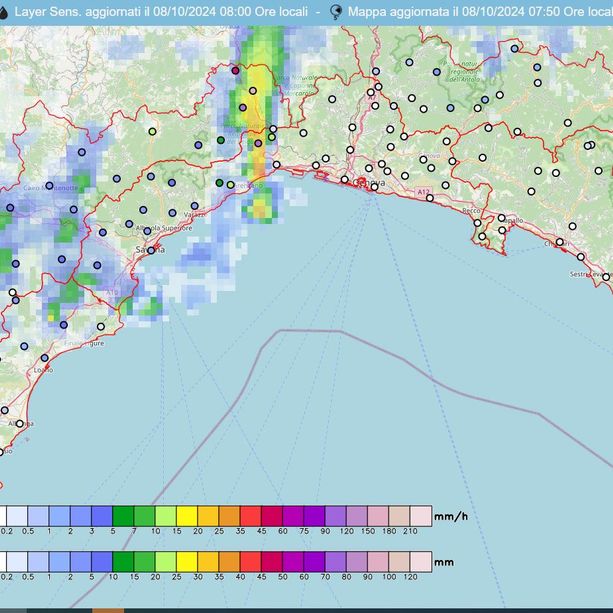Click the A10 motorway label near Savona

click(x=112, y=292)
